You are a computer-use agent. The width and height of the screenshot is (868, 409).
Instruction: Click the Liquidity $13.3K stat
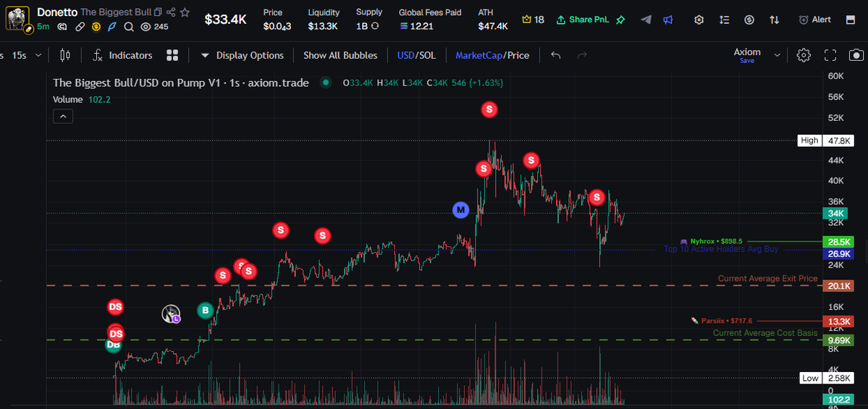(324, 20)
